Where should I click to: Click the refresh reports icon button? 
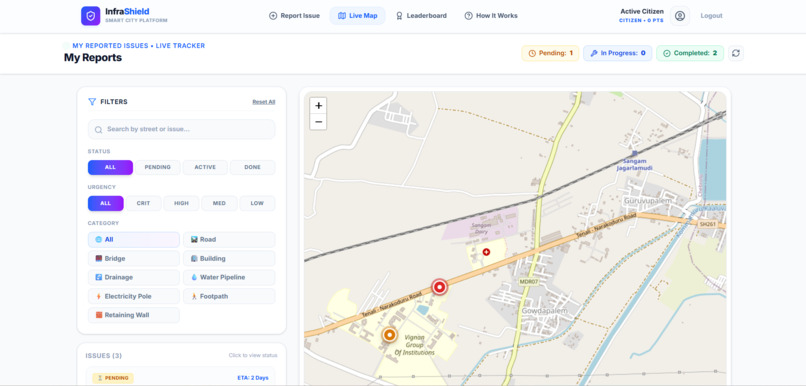pyautogui.click(x=736, y=53)
